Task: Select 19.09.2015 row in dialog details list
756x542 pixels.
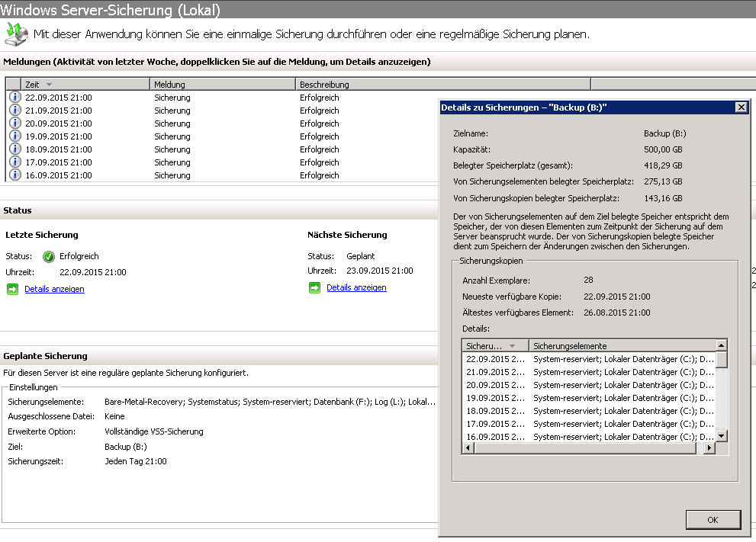Action: 589,398
